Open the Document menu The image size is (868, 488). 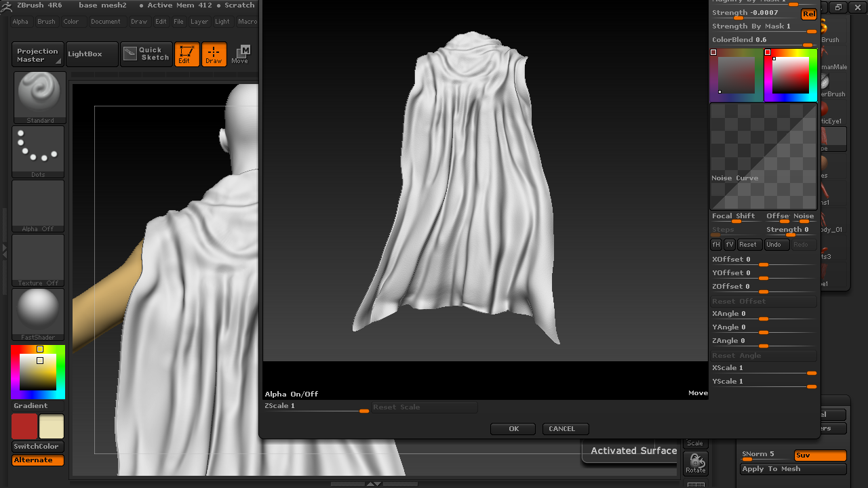tap(106, 22)
